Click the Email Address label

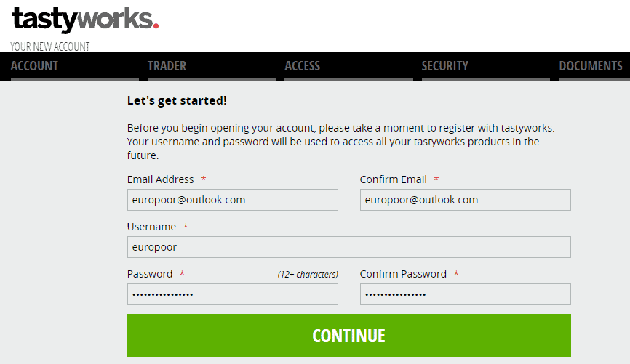point(160,179)
